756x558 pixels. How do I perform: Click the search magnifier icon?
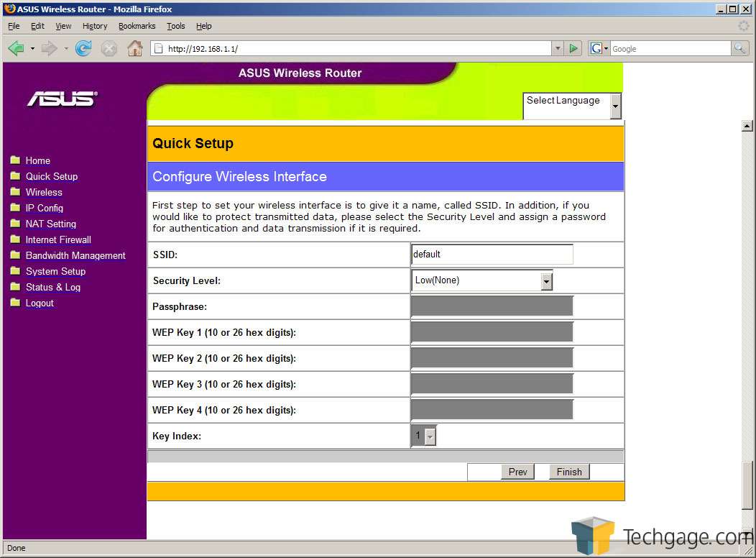click(x=739, y=48)
